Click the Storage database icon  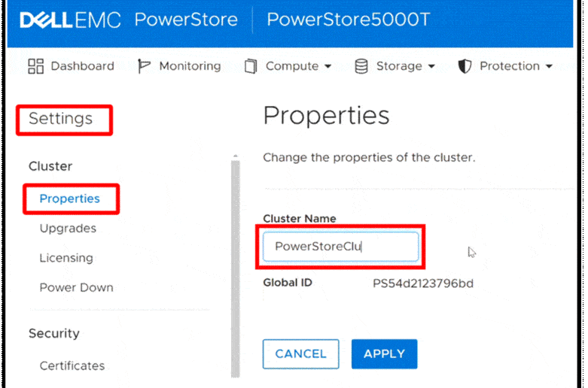pyautogui.click(x=361, y=67)
